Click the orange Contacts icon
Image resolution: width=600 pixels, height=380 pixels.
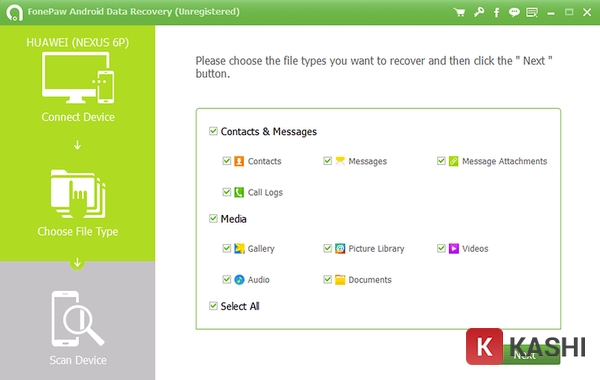(x=239, y=161)
